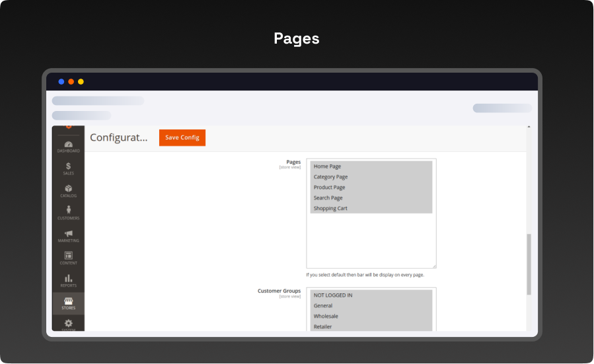Open the Catalog box icon

tap(68, 189)
